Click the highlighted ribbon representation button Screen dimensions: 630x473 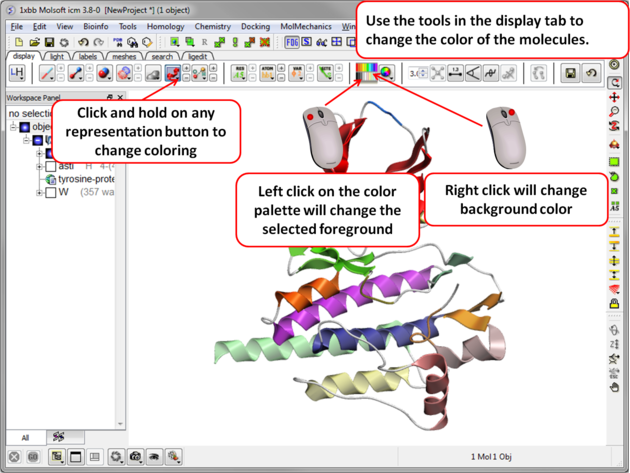173,74
